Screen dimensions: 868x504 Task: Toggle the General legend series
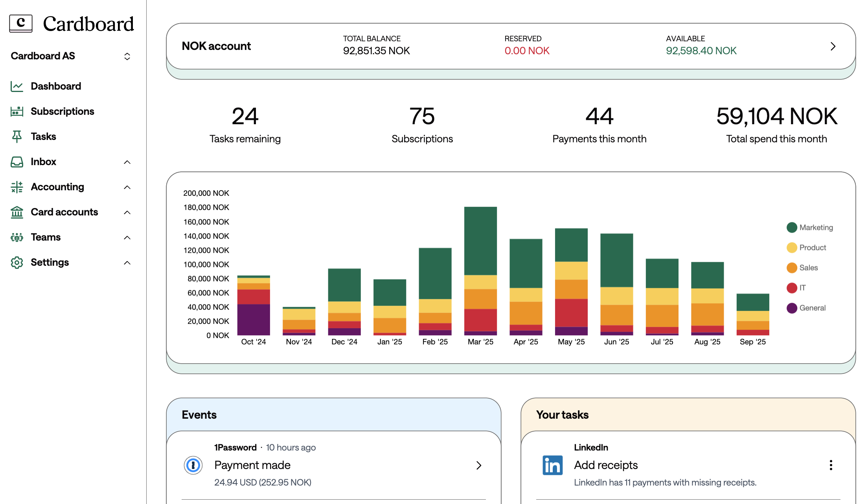click(x=806, y=308)
